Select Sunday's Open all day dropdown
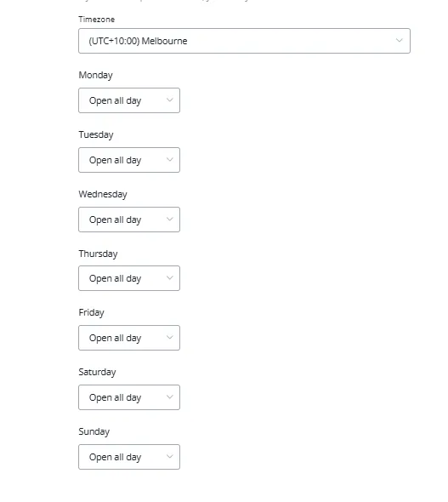This screenshot has height=502, width=448. click(129, 457)
